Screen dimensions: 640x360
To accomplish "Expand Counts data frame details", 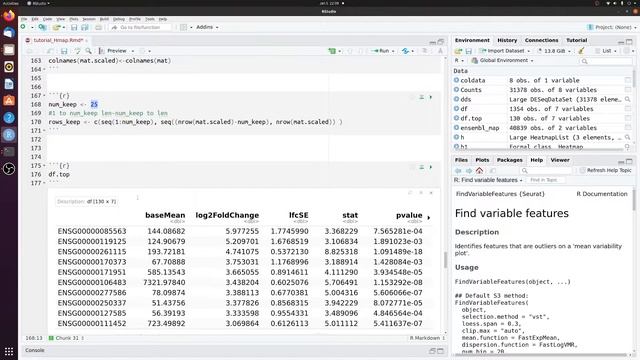I will pos(456,90).
